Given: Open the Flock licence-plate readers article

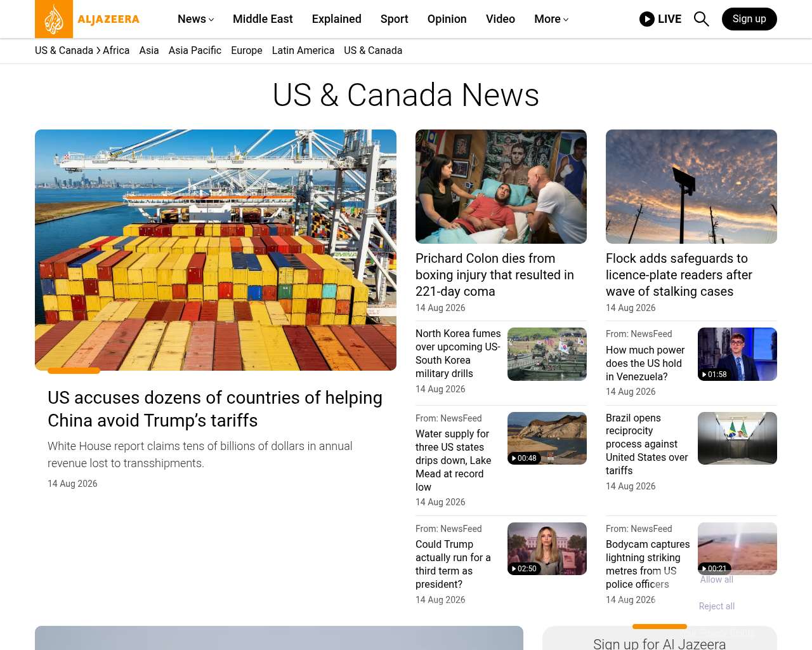Looking at the screenshot, I should pyautogui.click(x=679, y=275).
